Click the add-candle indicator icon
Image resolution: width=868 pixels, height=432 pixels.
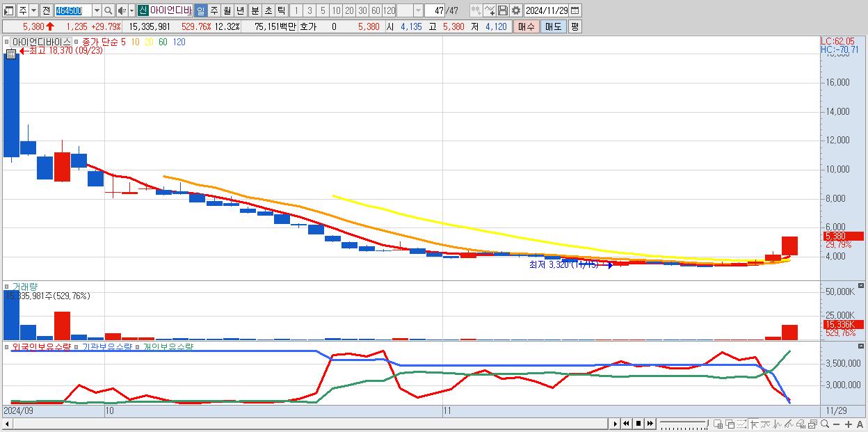(476, 10)
